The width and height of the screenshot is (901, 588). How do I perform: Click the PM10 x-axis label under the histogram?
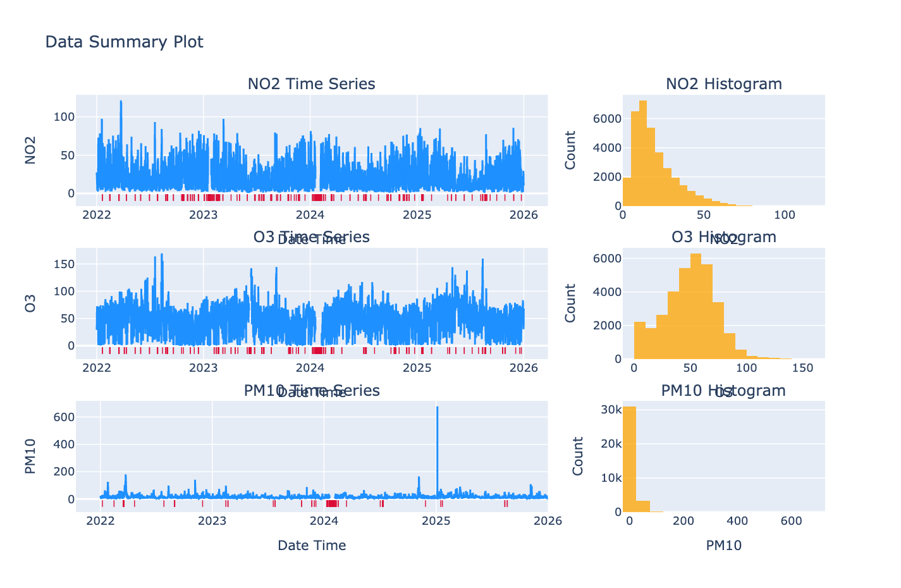pos(724,546)
